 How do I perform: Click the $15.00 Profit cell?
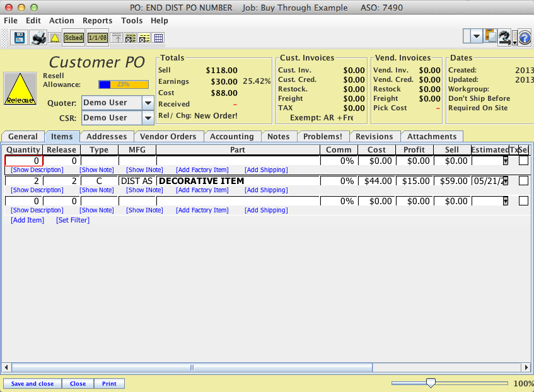(414, 181)
